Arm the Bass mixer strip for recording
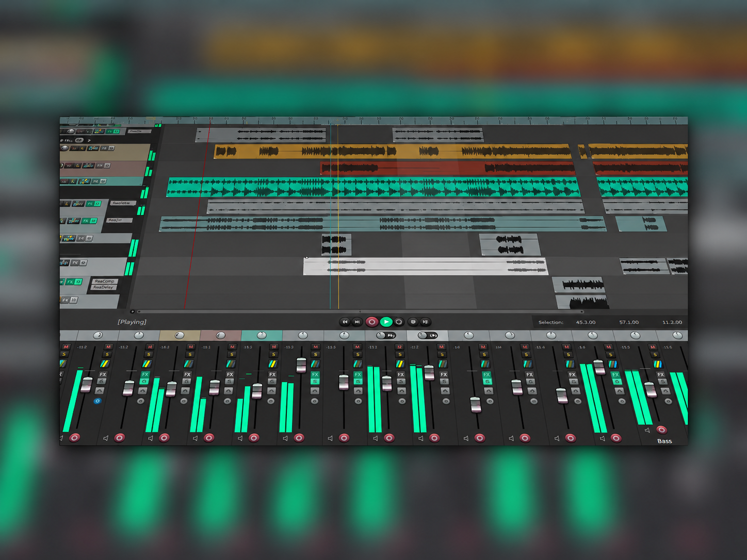The image size is (747, 560). (x=661, y=430)
